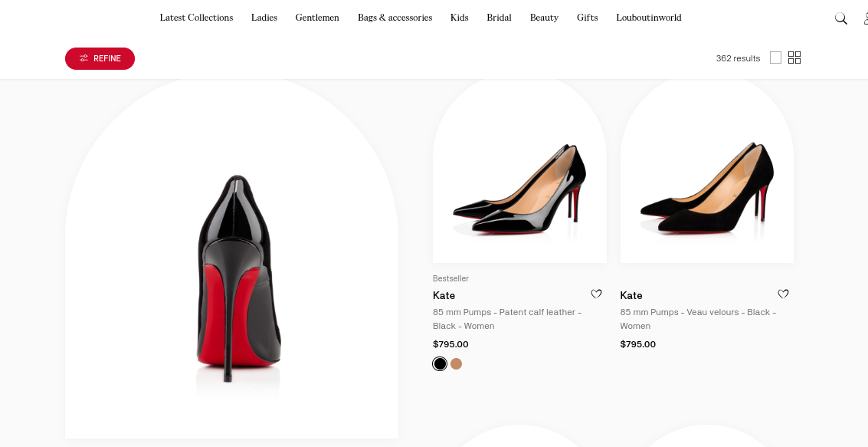The height and width of the screenshot is (447, 868).
Task: Click the account icon at top right
Action: coord(865,18)
